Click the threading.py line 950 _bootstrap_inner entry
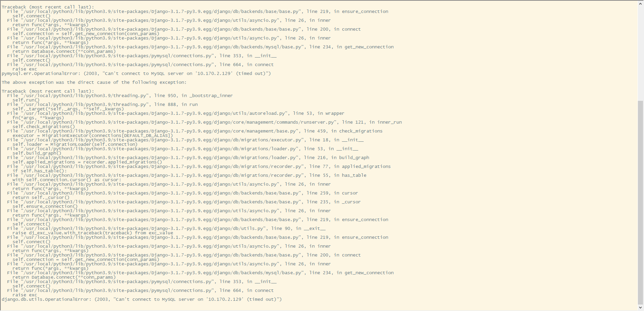Image resolution: width=644 pixels, height=311 pixels. click(120, 96)
